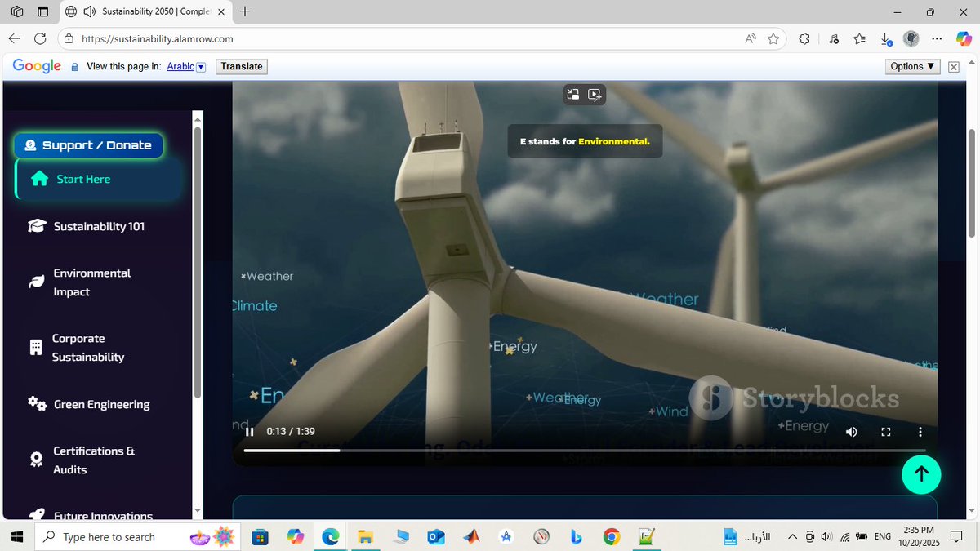Open browser Downloads panel
The image size is (980, 551).
pos(886,38)
